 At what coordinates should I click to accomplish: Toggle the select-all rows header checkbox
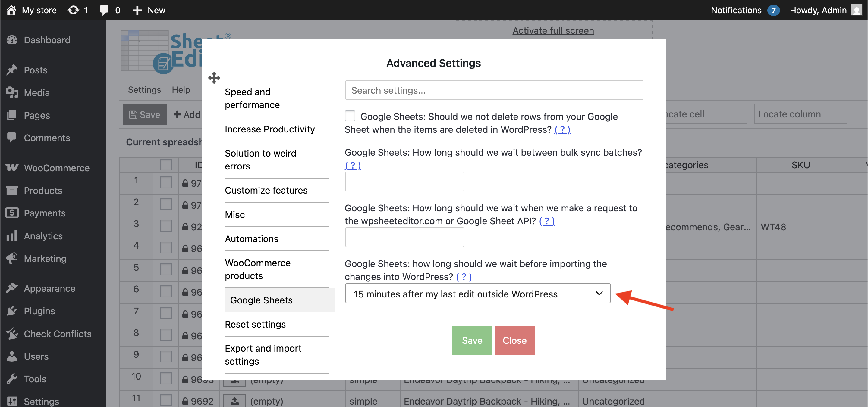(166, 165)
